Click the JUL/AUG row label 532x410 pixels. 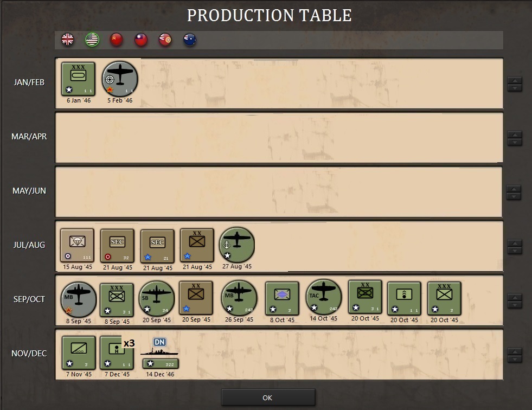(x=29, y=245)
